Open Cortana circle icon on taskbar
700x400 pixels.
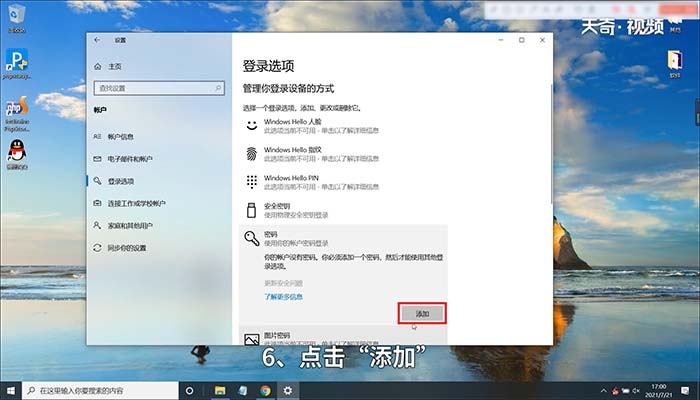click(x=189, y=391)
